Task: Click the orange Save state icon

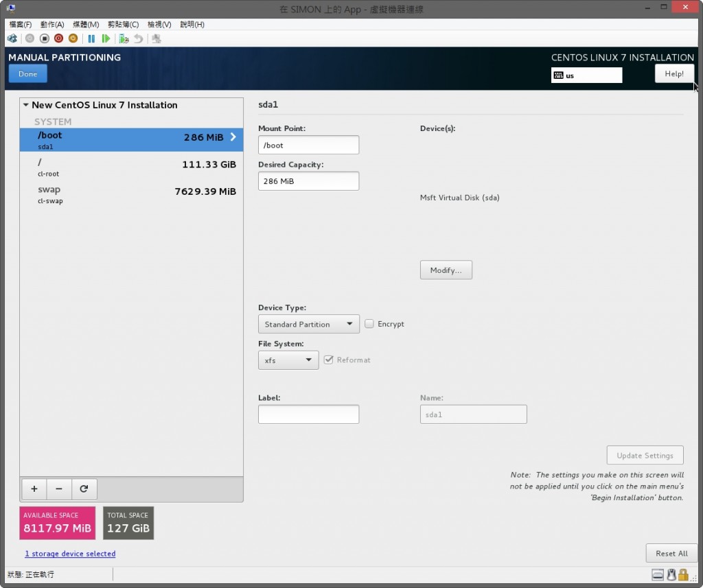Action: pos(73,38)
